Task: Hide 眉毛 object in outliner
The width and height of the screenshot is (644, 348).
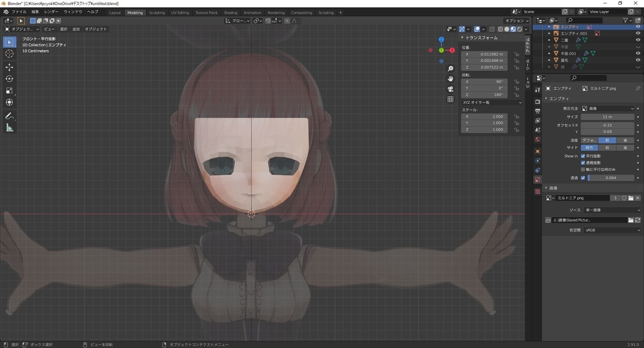Action: [x=638, y=60]
